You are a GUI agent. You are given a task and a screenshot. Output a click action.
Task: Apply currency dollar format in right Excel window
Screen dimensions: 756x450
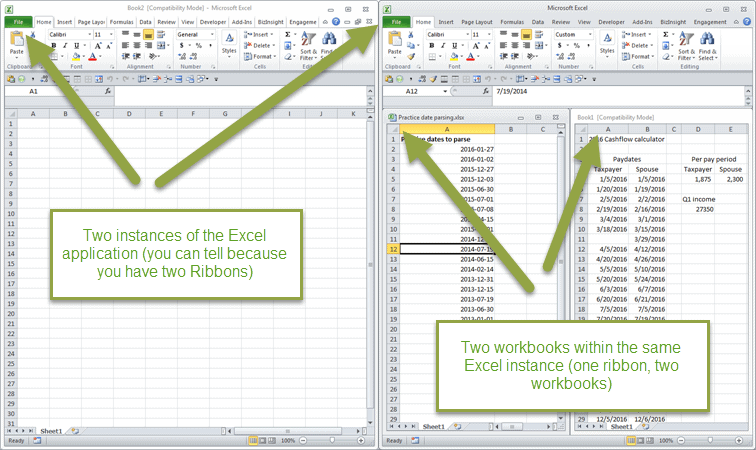tap(559, 45)
